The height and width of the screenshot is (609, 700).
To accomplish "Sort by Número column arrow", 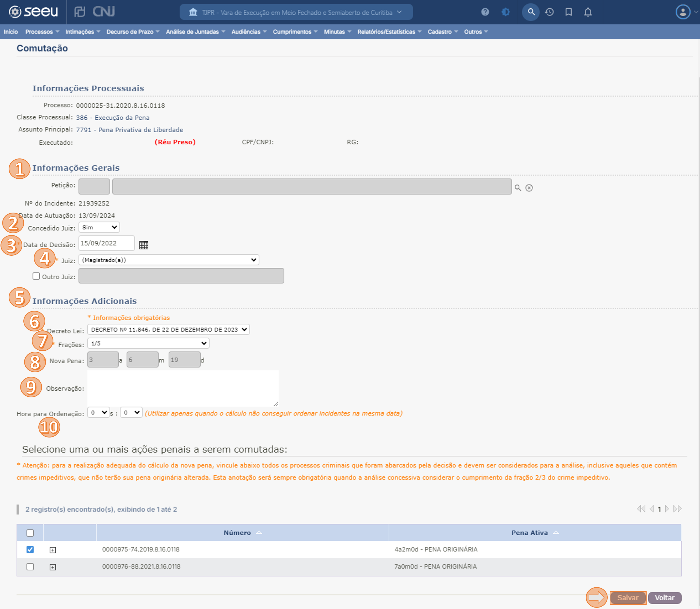I will [x=259, y=532].
